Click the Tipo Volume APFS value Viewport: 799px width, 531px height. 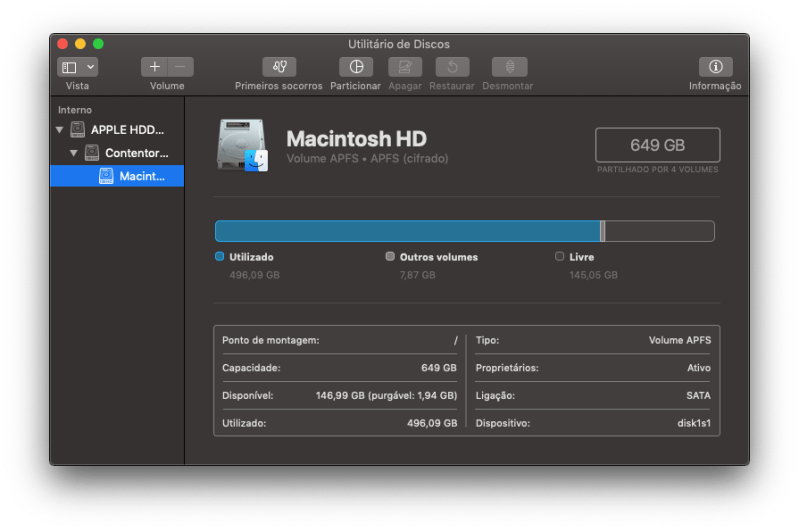tap(680, 340)
